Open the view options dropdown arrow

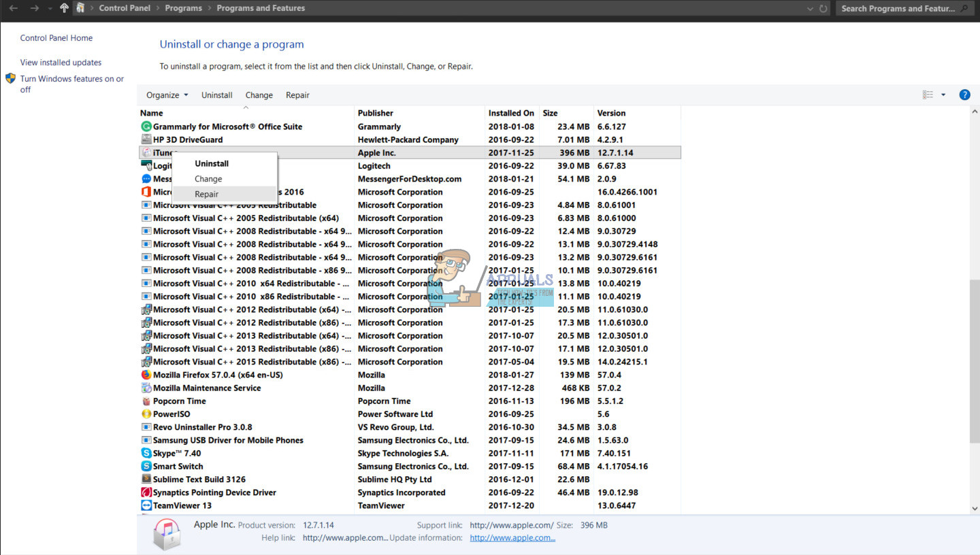tap(943, 95)
